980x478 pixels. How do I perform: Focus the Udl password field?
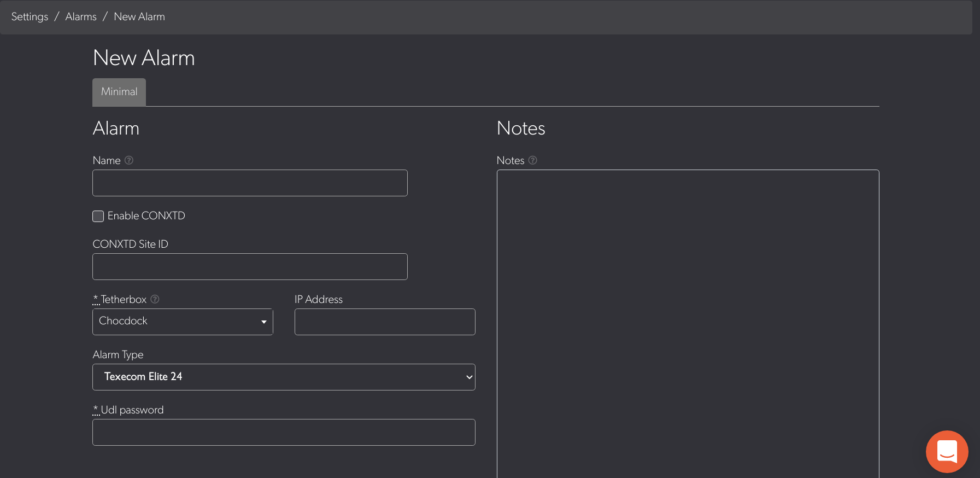tap(284, 433)
